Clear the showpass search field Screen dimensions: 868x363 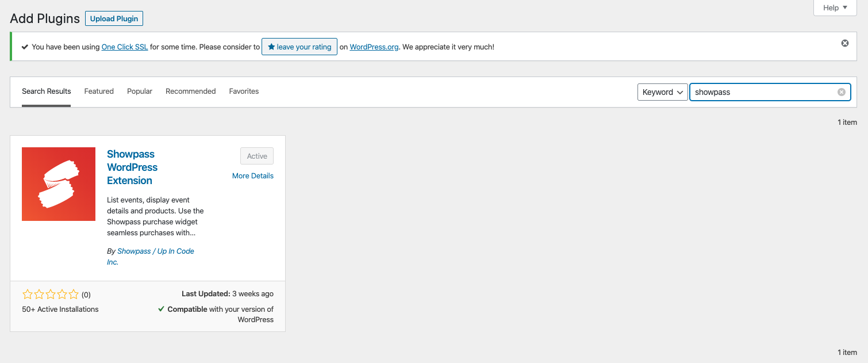(841, 92)
